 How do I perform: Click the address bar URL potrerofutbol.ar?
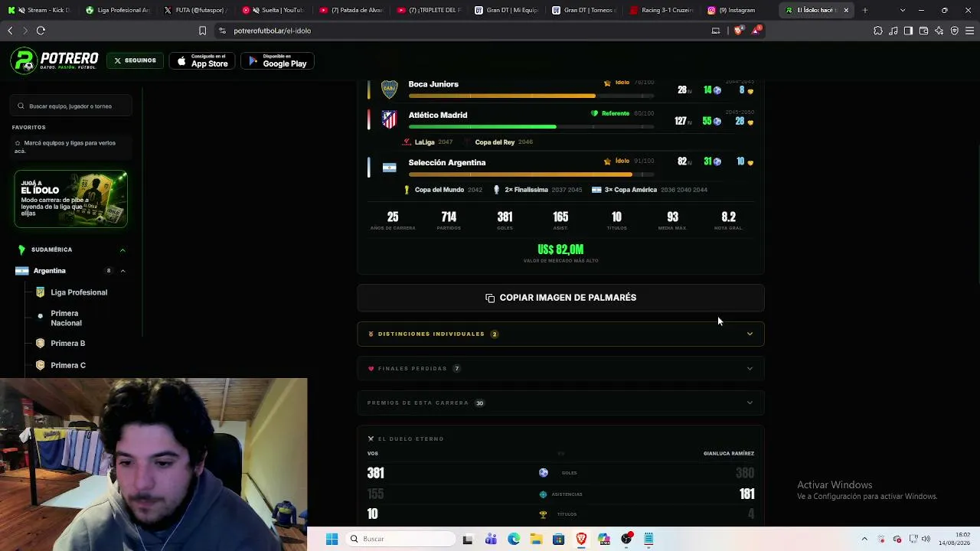(272, 31)
